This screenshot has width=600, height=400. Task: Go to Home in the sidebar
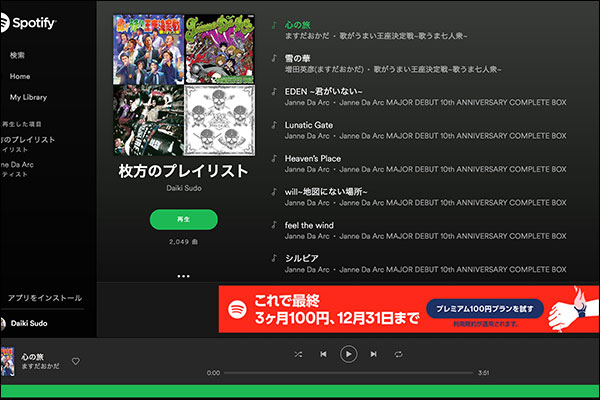(19, 76)
